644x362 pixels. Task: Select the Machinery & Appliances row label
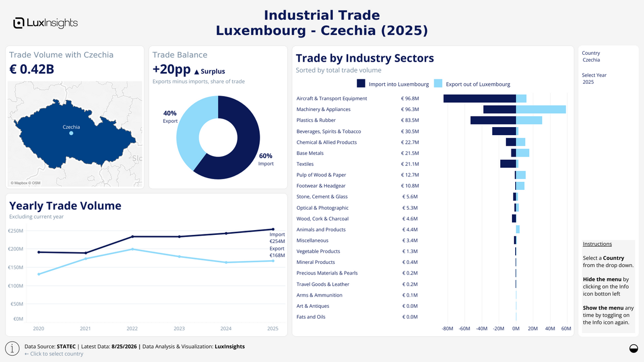click(x=323, y=109)
